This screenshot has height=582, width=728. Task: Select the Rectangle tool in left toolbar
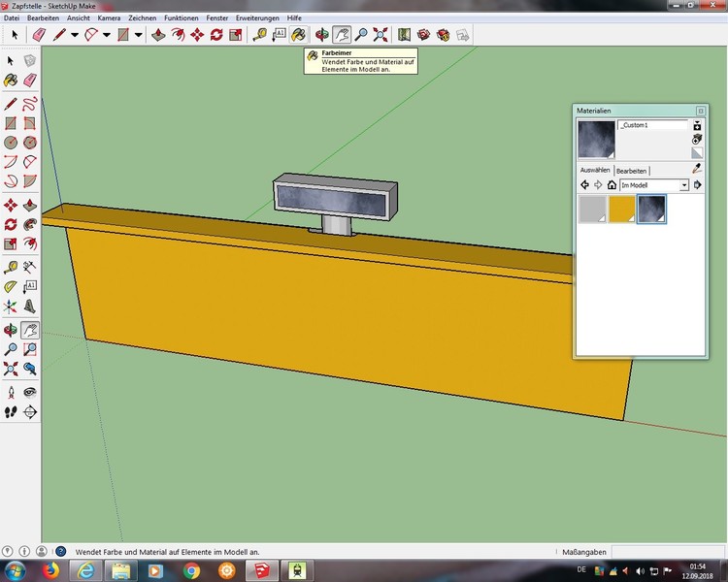pyautogui.click(x=11, y=123)
